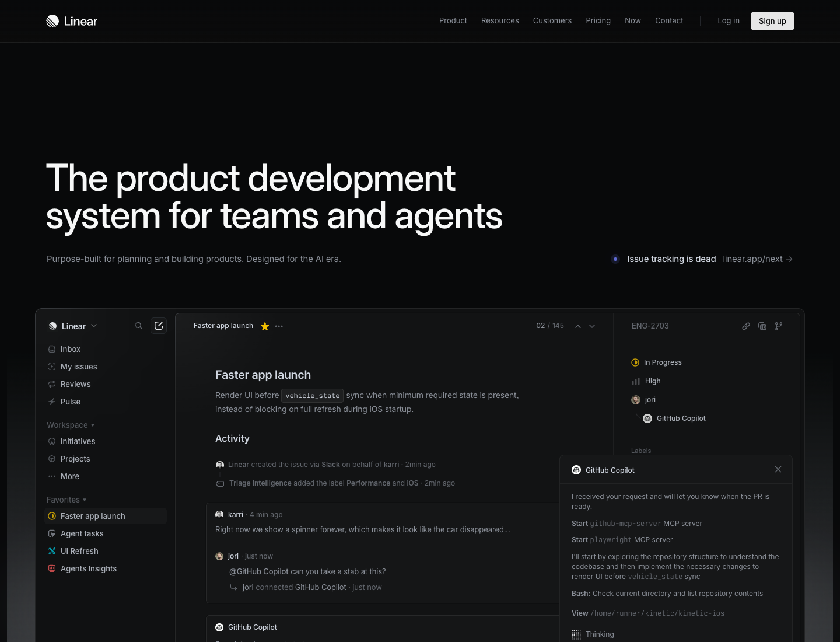This screenshot has width=840, height=642.
Task: Unfavorite the issue via the star icon
Action: [264, 326]
